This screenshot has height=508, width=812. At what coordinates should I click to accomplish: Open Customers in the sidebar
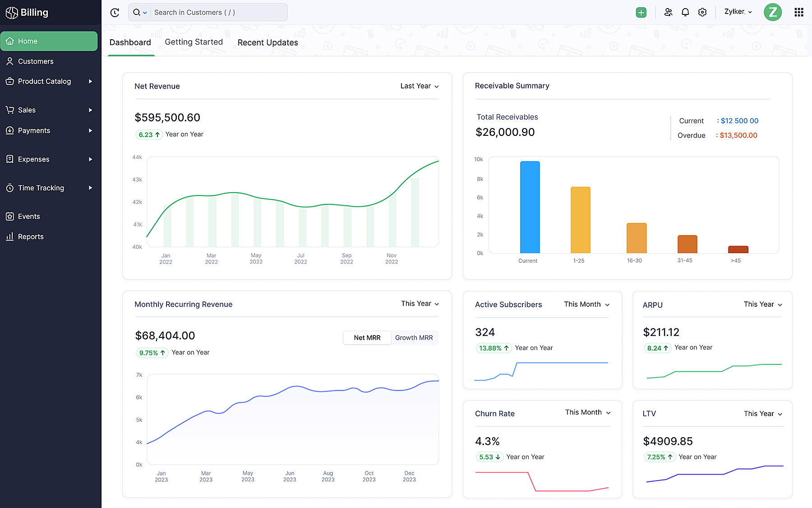click(x=36, y=61)
